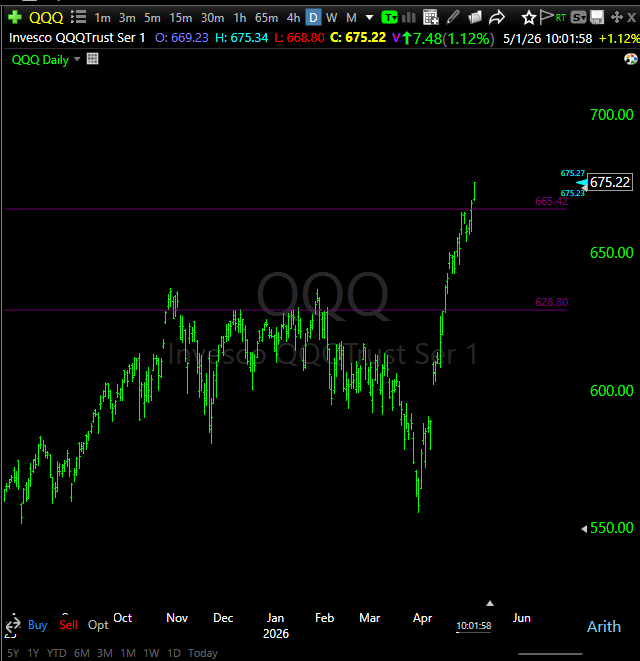Select the 65m timeframe

[266, 18]
